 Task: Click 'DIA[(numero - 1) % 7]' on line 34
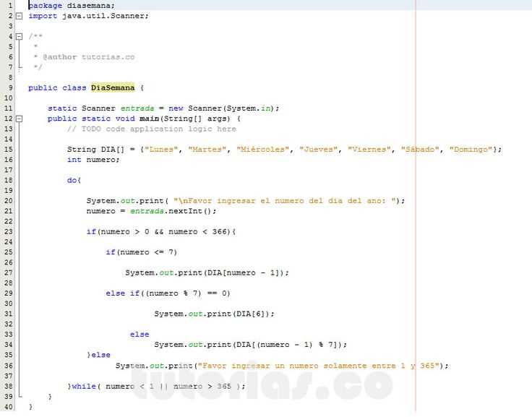click(x=289, y=345)
